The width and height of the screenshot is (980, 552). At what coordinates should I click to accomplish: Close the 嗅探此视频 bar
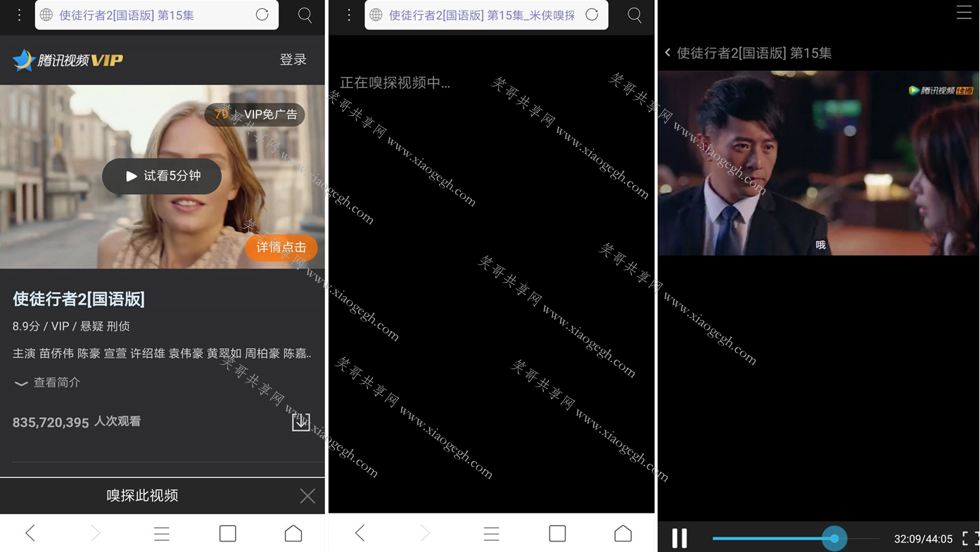[307, 496]
